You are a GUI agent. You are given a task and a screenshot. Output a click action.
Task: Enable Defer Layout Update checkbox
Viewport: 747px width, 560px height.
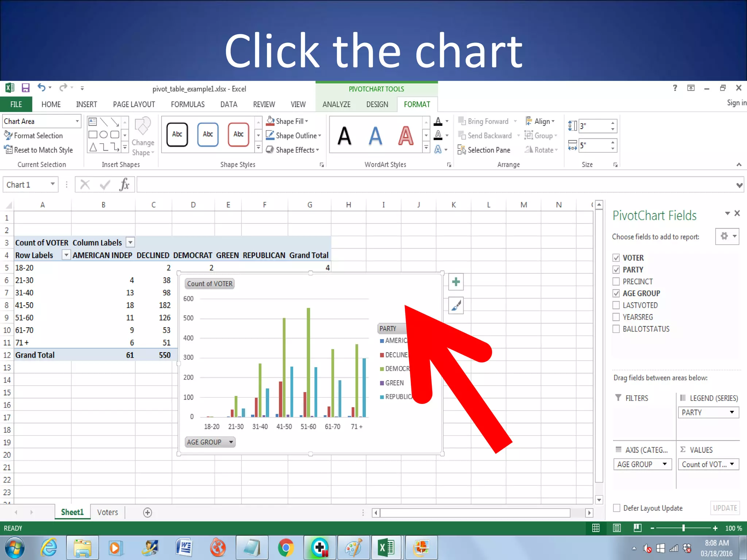(617, 508)
